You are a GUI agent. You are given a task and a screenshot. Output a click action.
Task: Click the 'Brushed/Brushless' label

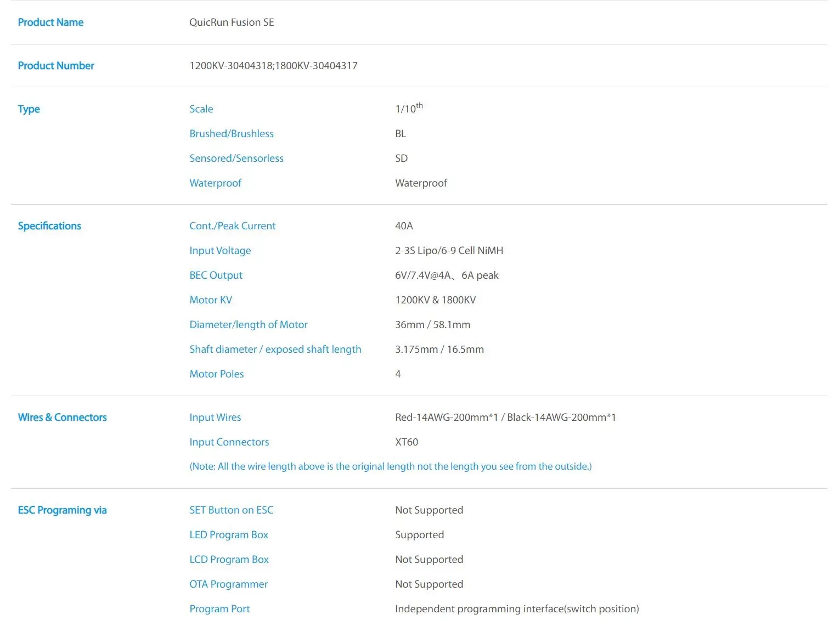click(x=231, y=134)
